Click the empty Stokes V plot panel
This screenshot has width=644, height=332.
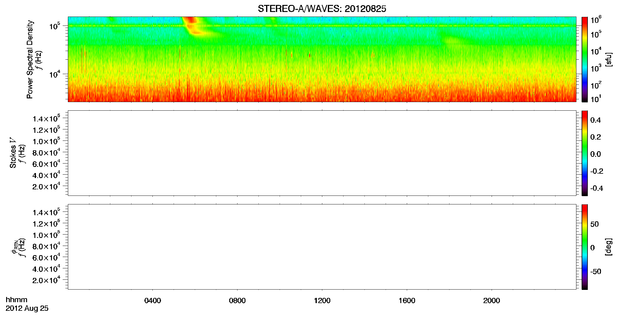pos(322,153)
